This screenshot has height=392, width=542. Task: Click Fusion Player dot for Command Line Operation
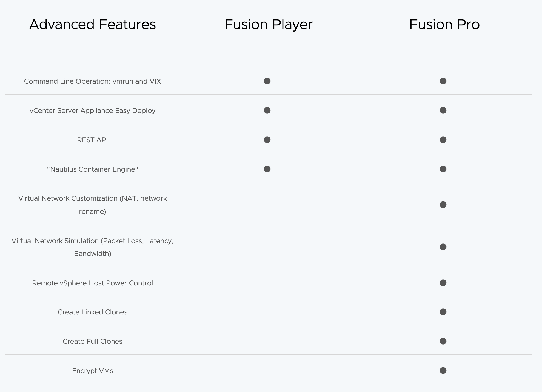pos(267,81)
